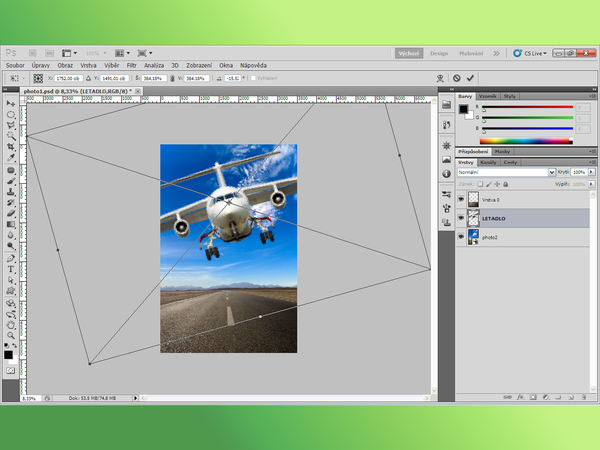Open the Filtr menu
This screenshot has width=600, height=450.
[x=131, y=65]
